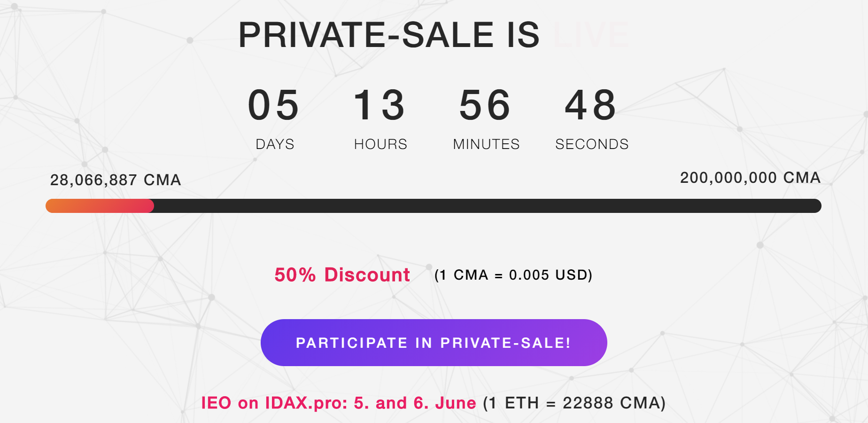The image size is (868, 423).
Task: Click the 200,000,000 CMA target label
Action: click(x=750, y=178)
